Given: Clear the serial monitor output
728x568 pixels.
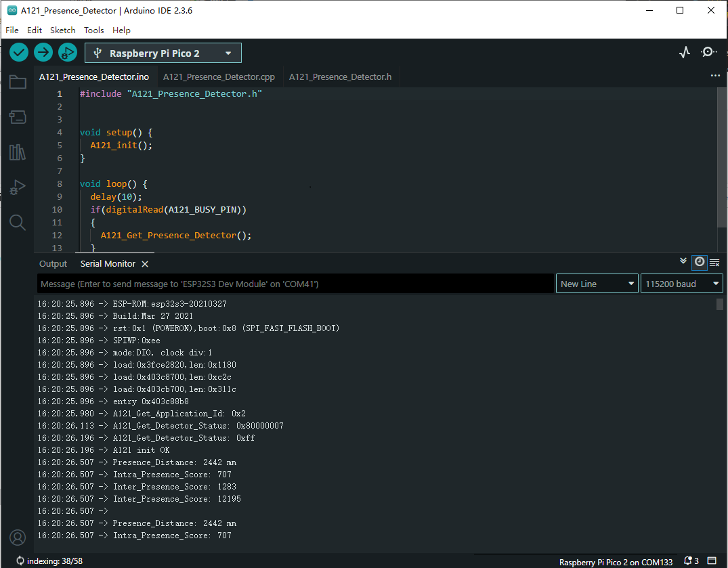Looking at the screenshot, I should (x=714, y=263).
